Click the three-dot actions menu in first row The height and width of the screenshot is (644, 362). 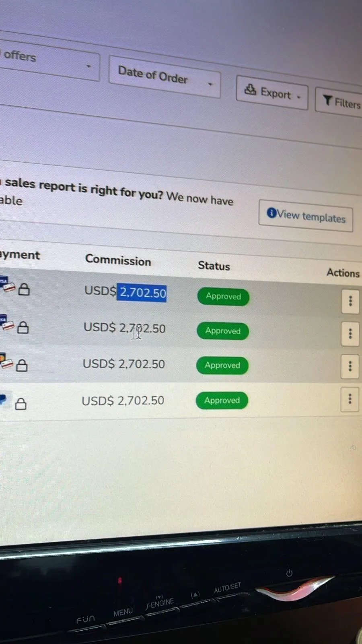click(x=350, y=301)
